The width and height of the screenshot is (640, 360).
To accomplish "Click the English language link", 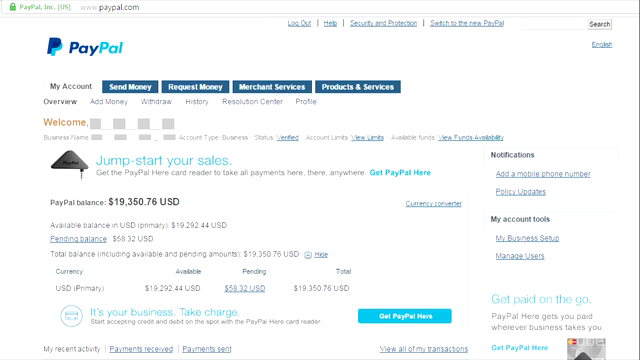I will (x=602, y=44).
